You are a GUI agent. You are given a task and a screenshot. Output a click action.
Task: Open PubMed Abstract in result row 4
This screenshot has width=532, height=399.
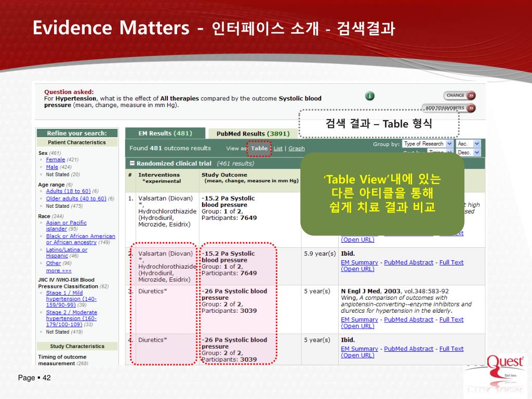point(408,349)
